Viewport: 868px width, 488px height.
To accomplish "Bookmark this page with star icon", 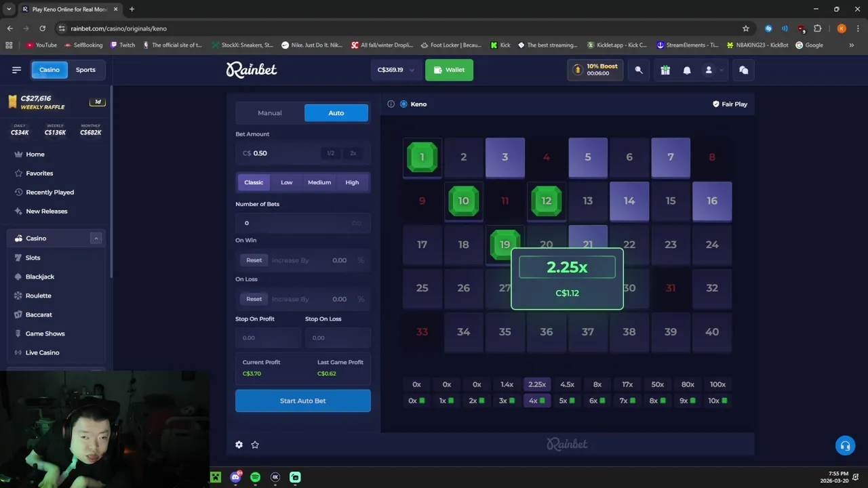I will click(746, 28).
